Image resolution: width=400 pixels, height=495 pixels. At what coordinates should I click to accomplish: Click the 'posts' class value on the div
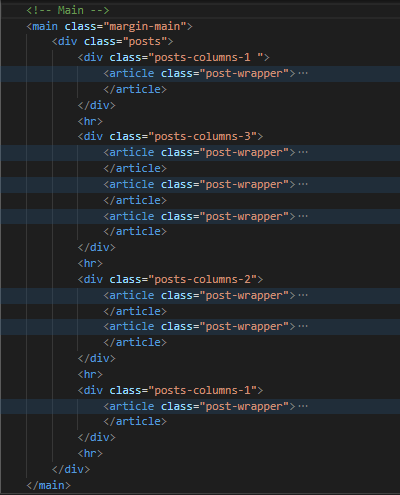[x=145, y=42]
